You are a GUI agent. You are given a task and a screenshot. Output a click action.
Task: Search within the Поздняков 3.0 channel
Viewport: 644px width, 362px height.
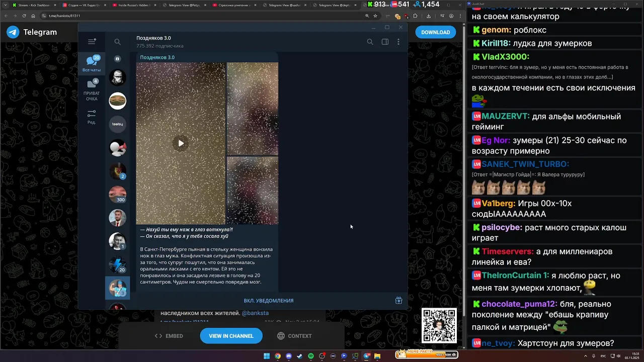click(370, 42)
